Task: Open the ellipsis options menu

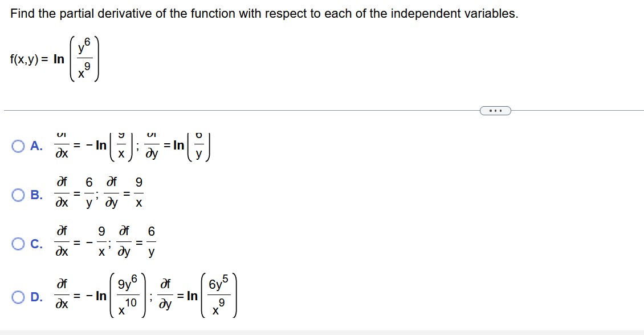Action: [495, 110]
